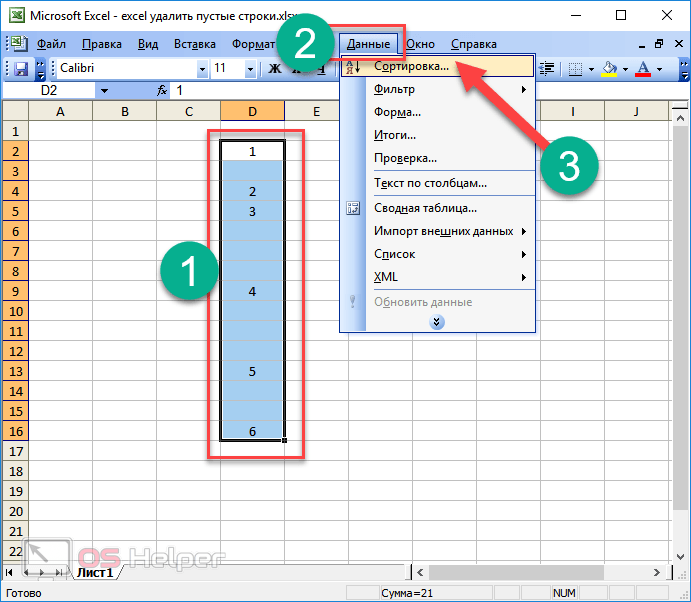
Task: Click the increase indent icon
Action: click(547, 69)
